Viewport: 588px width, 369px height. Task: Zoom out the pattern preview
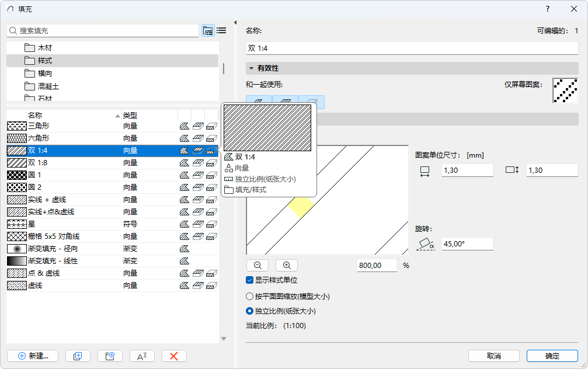pos(258,265)
